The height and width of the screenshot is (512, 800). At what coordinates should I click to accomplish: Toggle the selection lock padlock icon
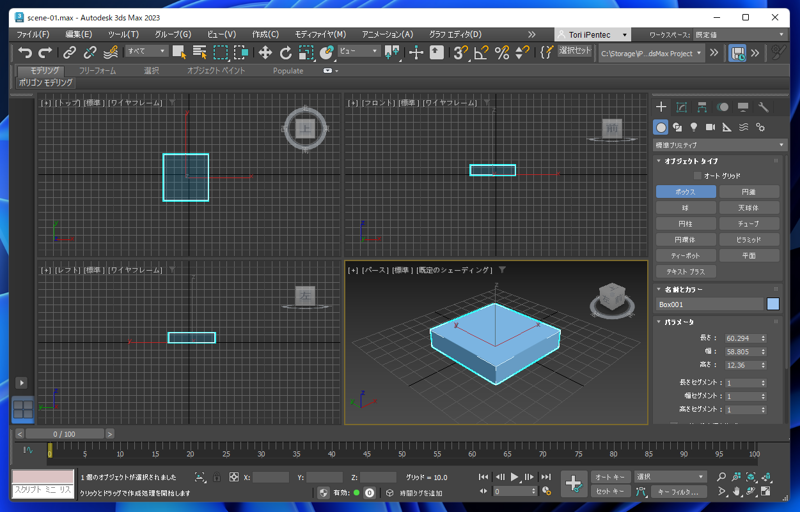point(217,477)
